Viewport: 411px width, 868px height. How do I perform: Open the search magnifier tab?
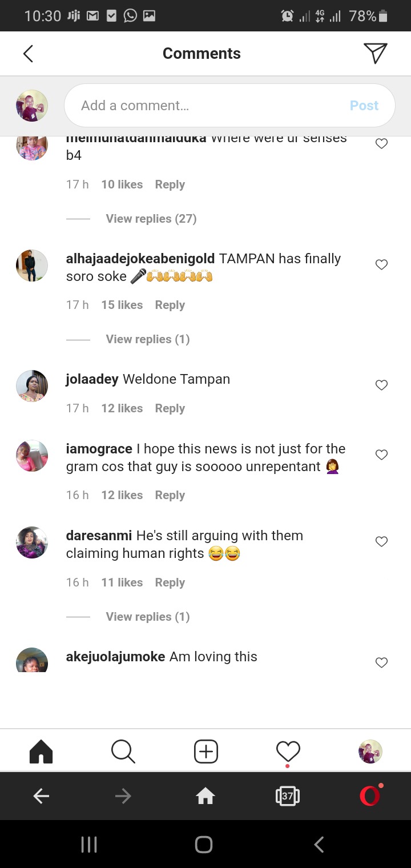[123, 752]
